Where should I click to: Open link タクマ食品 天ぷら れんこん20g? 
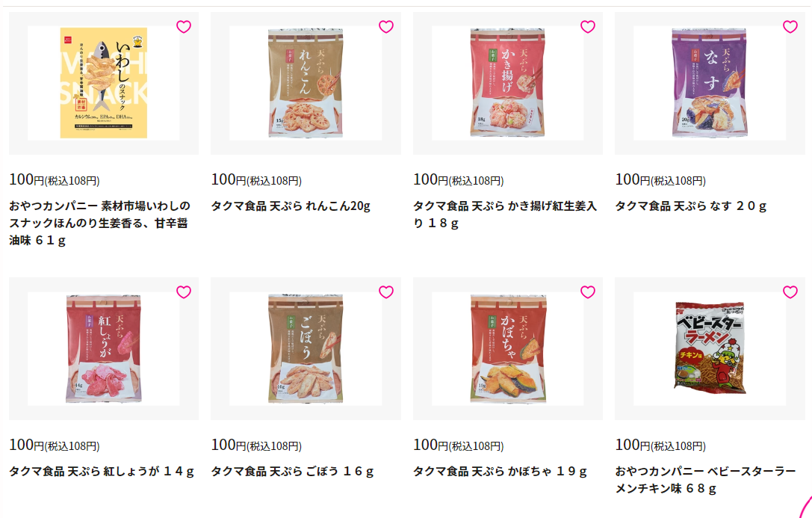(291, 206)
